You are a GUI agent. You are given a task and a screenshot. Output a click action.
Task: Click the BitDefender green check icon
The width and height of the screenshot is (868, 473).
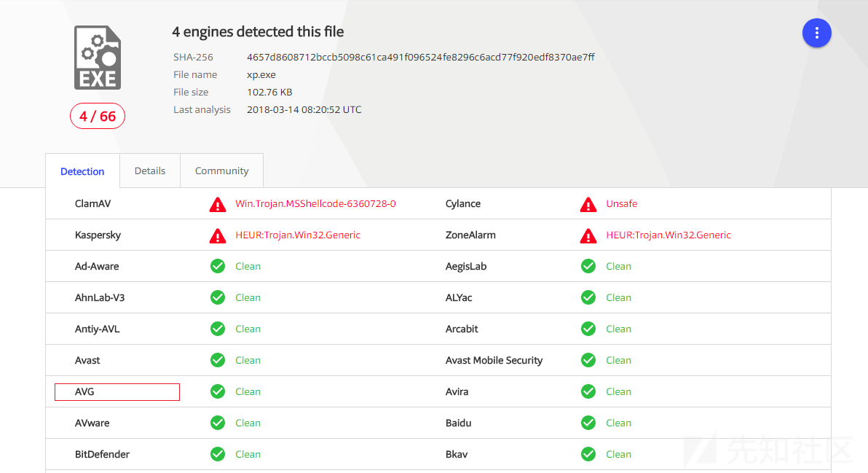point(218,454)
